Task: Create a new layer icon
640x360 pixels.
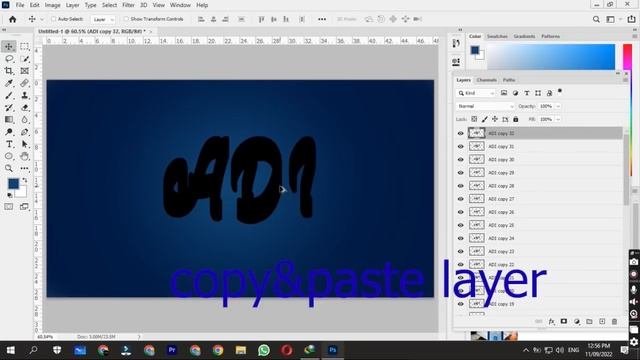Action: pos(602,322)
